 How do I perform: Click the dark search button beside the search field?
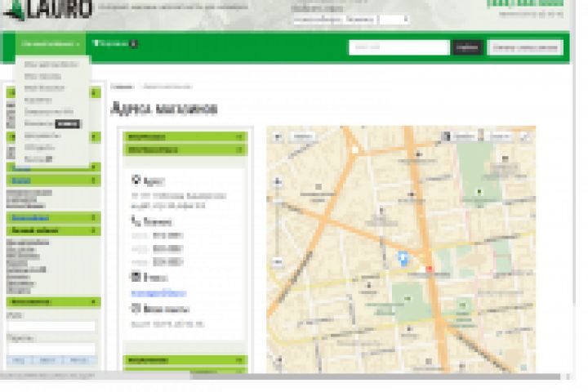tap(468, 47)
